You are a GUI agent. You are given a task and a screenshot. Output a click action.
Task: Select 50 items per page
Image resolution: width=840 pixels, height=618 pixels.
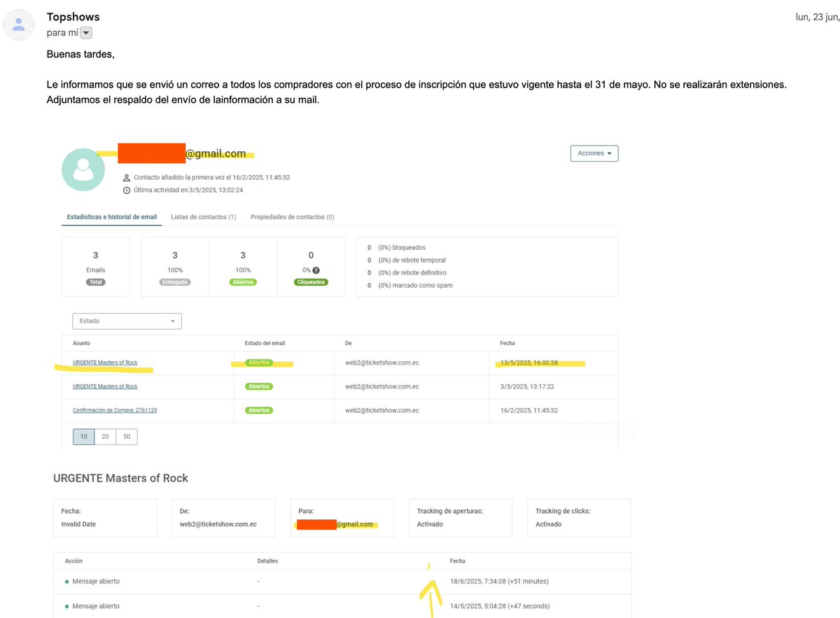pyautogui.click(x=127, y=436)
